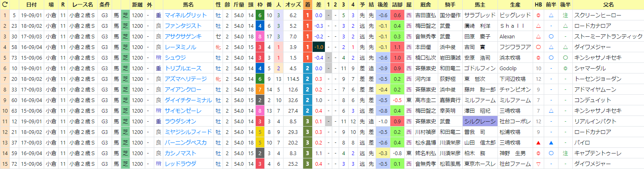
Task: Sort by the レース名 column header
Action: tap(83, 4)
